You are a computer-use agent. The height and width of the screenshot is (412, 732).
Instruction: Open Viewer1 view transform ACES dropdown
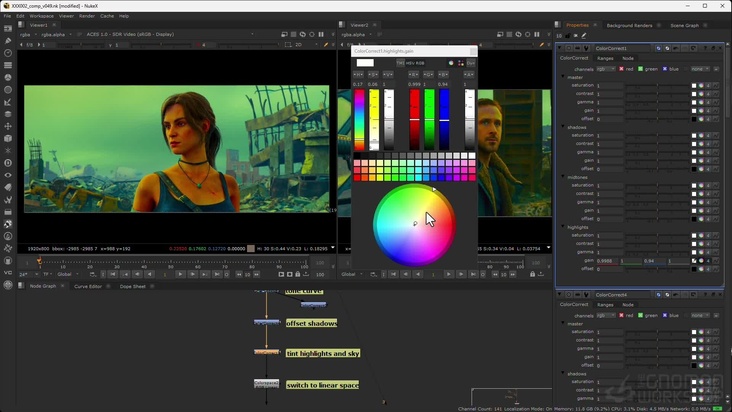(x=169, y=35)
